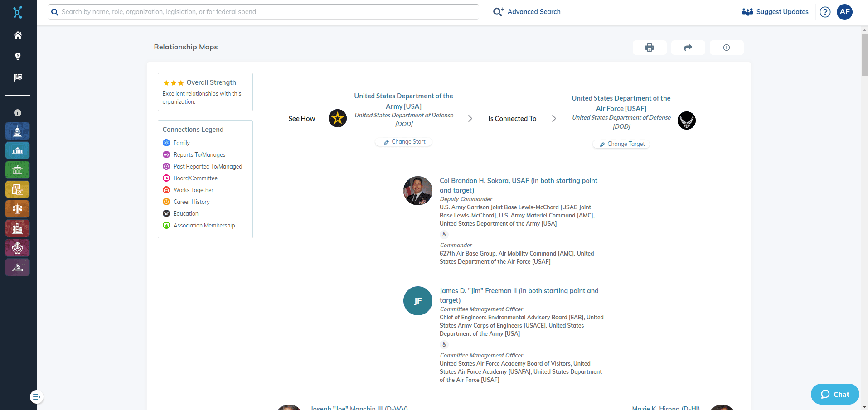
Task: Click the Family legend icon
Action: coord(166,143)
